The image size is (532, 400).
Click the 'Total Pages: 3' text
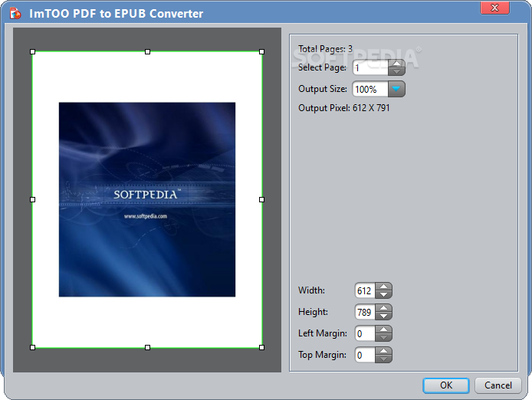[x=325, y=49]
